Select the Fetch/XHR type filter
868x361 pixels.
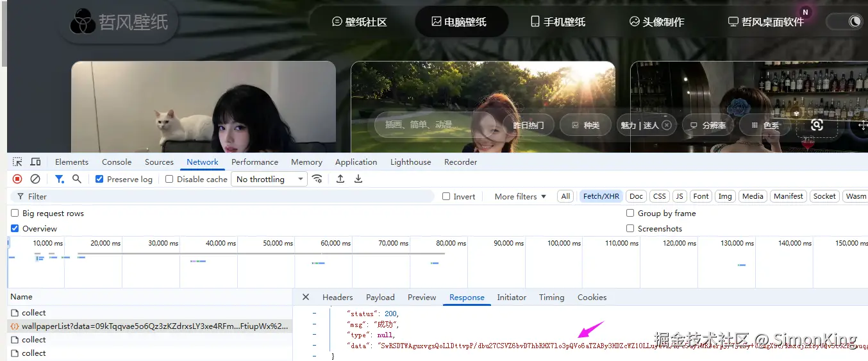[x=601, y=196]
